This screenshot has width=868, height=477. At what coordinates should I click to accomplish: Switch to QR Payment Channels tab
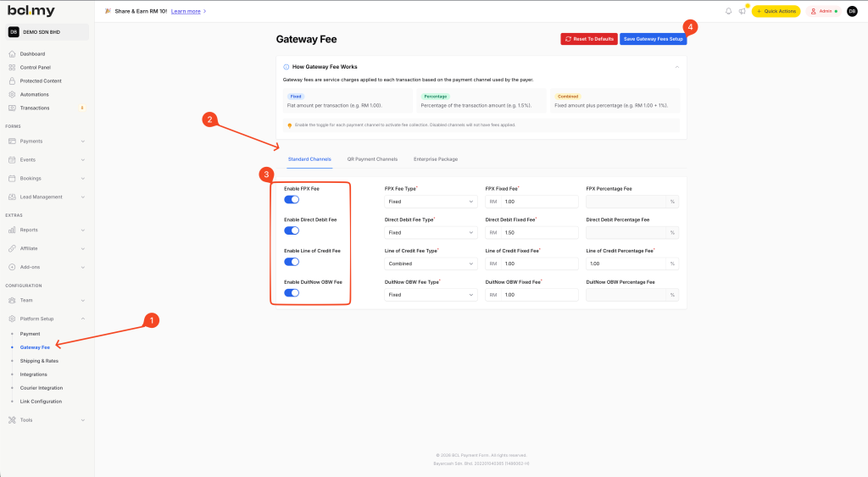point(372,158)
